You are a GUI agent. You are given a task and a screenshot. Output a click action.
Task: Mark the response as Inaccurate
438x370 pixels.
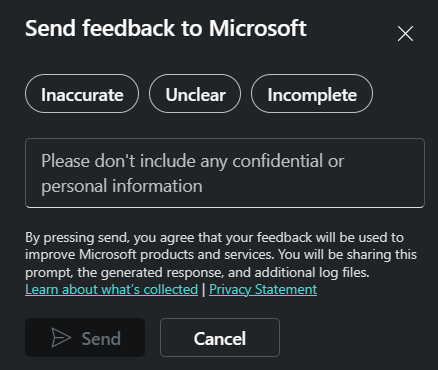coord(82,94)
